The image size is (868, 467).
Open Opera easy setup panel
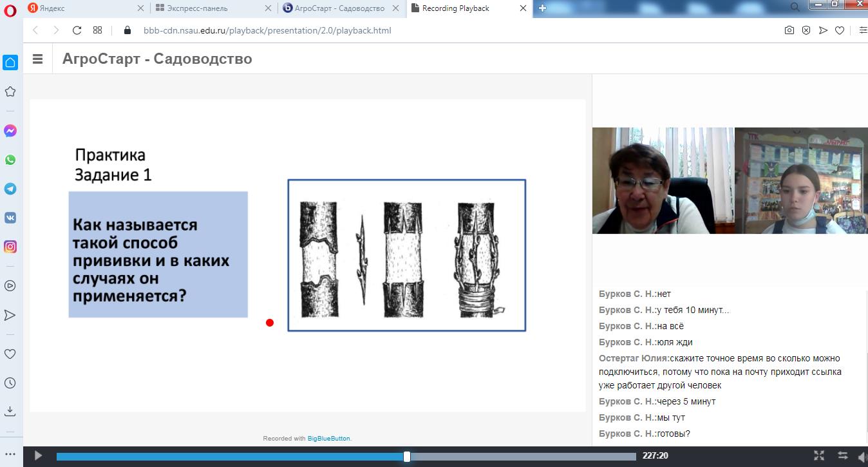click(862, 30)
